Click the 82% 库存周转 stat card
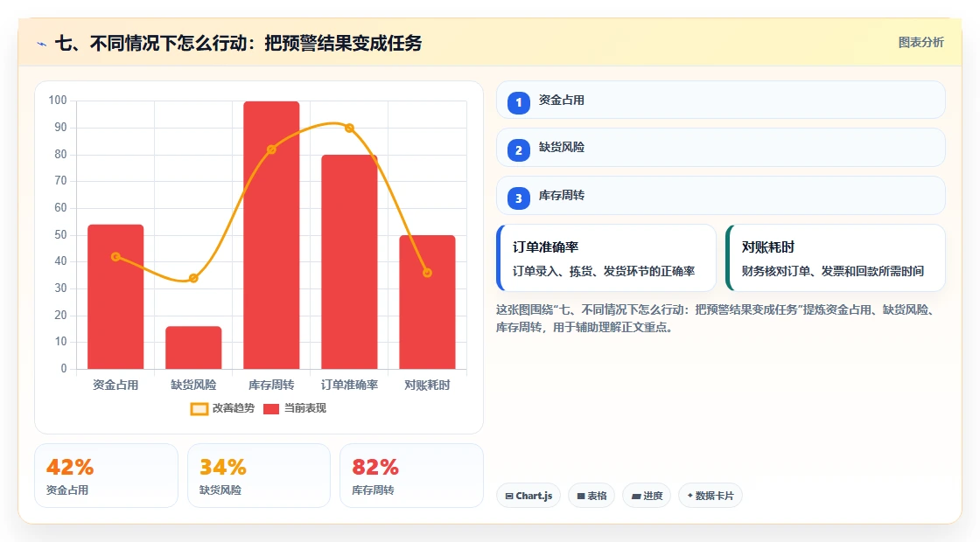This screenshot has height=542, width=980. tap(411, 476)
